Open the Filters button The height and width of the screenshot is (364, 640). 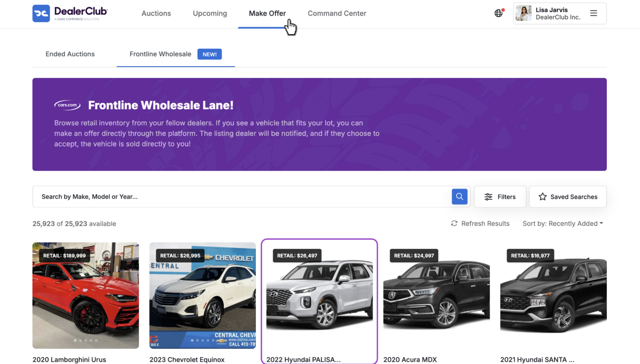[500, 196]
